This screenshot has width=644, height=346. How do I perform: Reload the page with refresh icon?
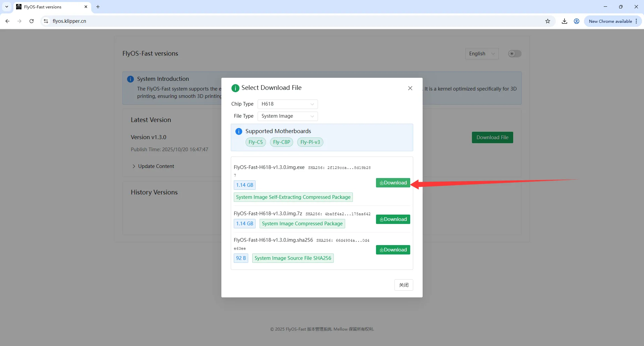point(32,21)
